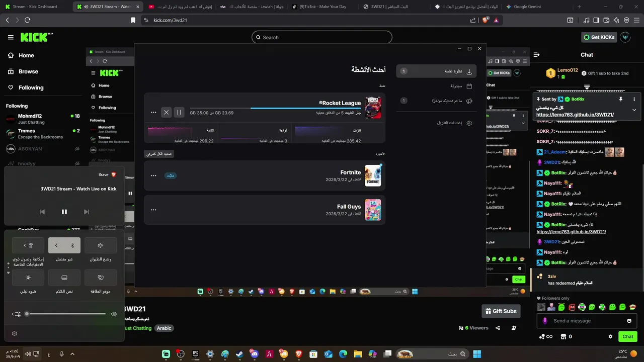This screenshot has height=362, width=644.
Task: Open quick settings gear icon
Action: click(15, 333)
